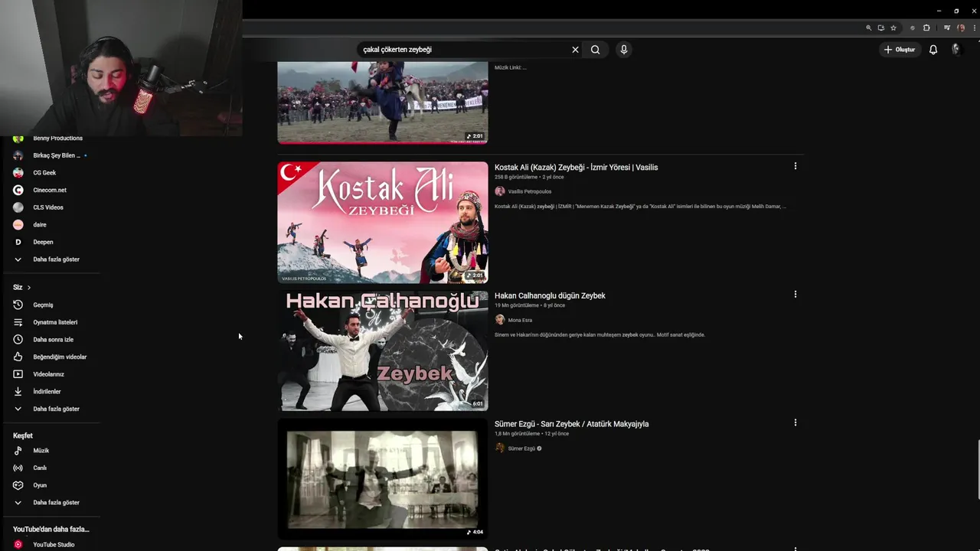Bookmark this page with the star icon
This screenshot has width=980, height=551.
893,28
